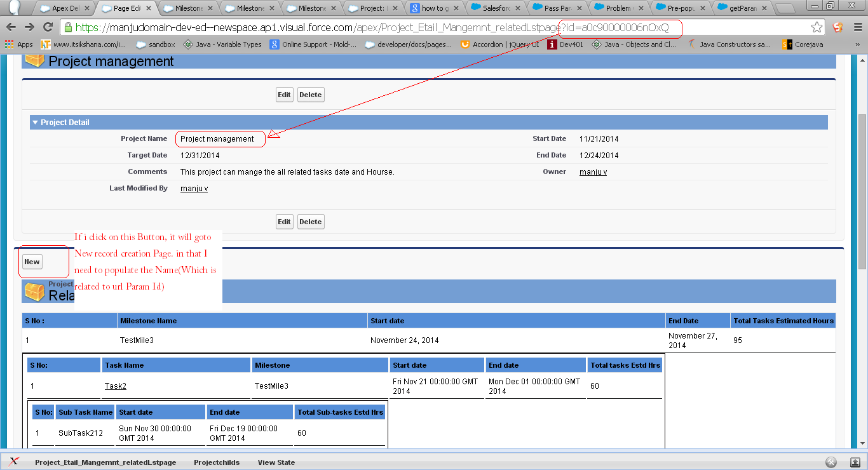Open the Project_Etail_Mangemnt_relatedLstpage editor tab
This screenshot has height=470, width=868.
pos(105,462)
